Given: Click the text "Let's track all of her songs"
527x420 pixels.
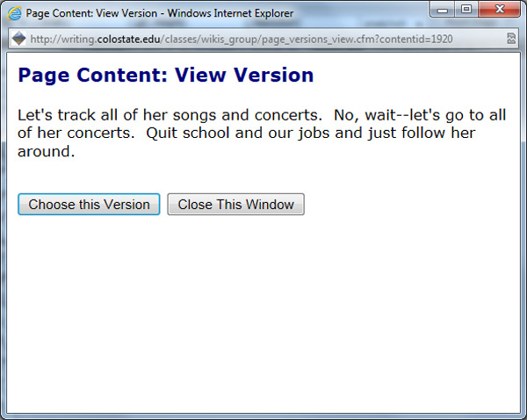Looking at the screenshot, I should 118,115.
